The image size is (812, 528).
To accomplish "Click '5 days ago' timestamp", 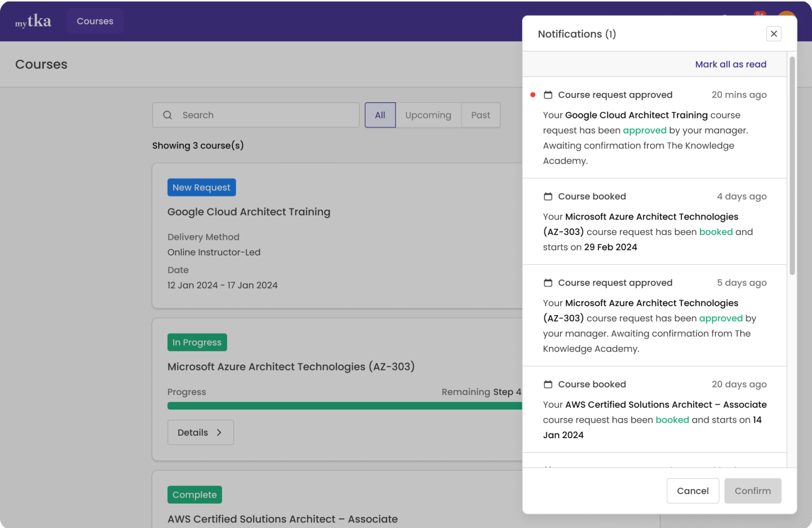I will pyautogui.click(x=742, y=283).
